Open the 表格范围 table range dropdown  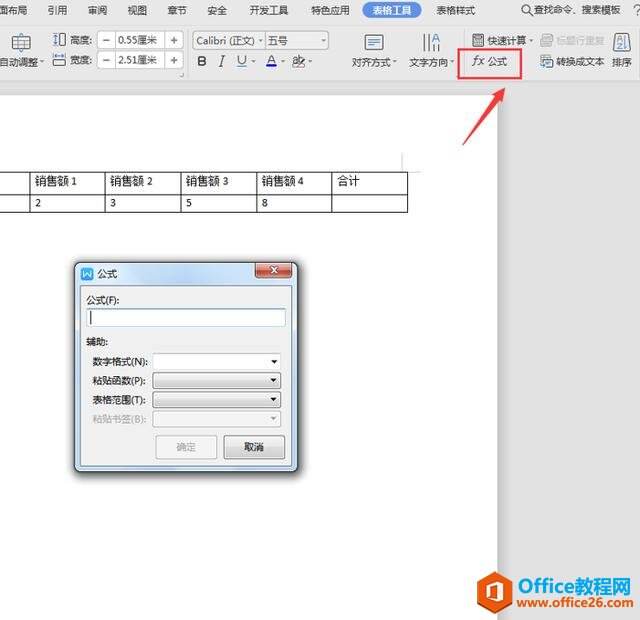click(273, 400)
